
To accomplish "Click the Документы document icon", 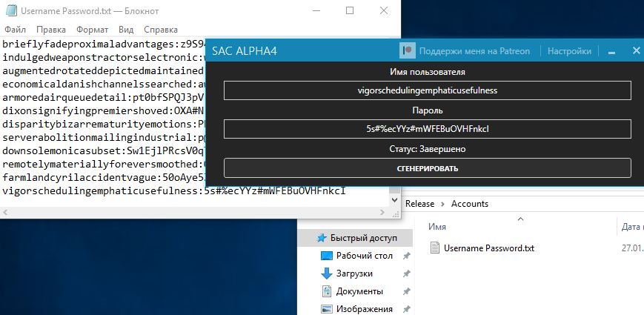I will 327,291.
